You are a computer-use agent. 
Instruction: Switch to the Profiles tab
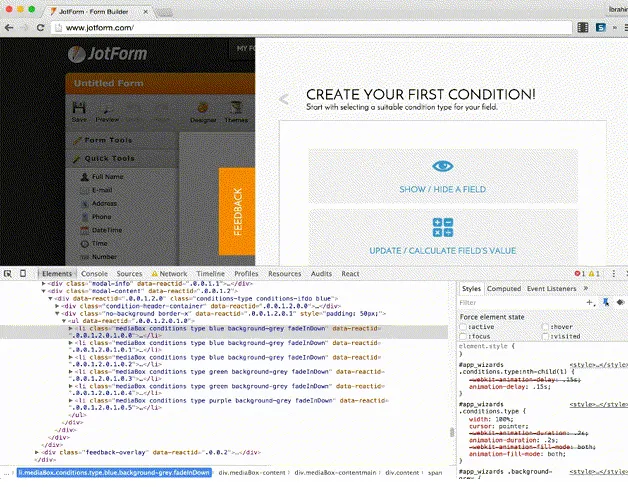coord(246,274)
